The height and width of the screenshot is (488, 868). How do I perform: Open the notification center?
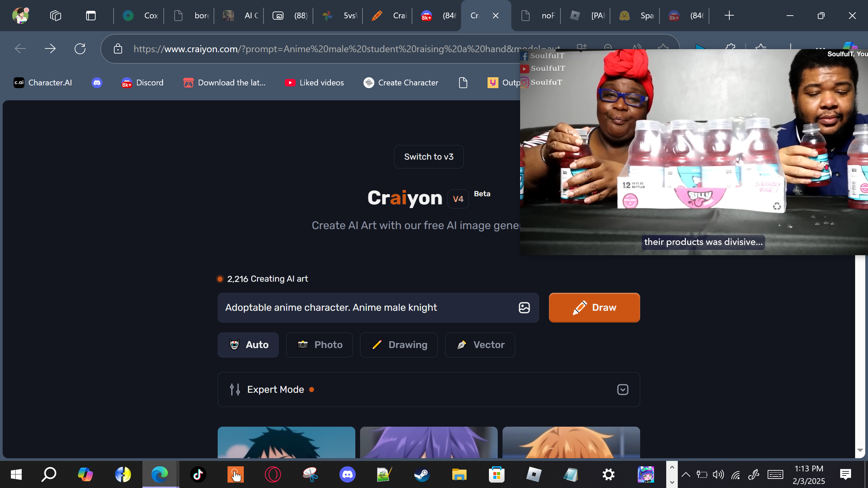click(846, 474)
